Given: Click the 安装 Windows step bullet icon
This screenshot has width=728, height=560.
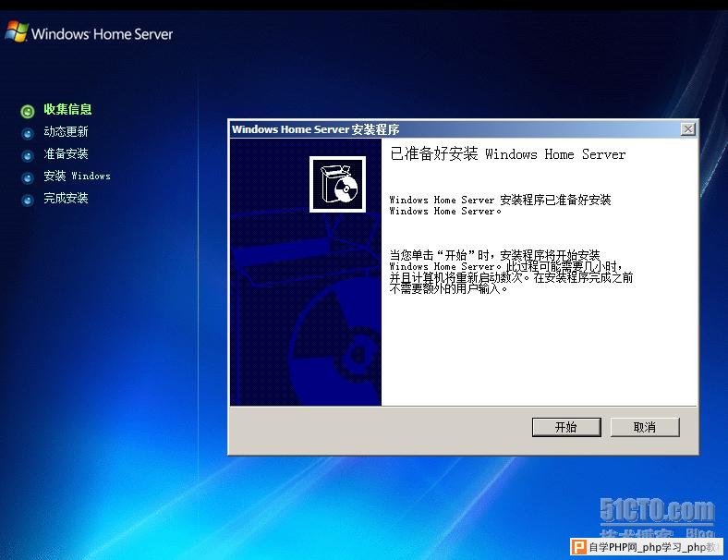Looking at the screenshot, I should 28,177.
